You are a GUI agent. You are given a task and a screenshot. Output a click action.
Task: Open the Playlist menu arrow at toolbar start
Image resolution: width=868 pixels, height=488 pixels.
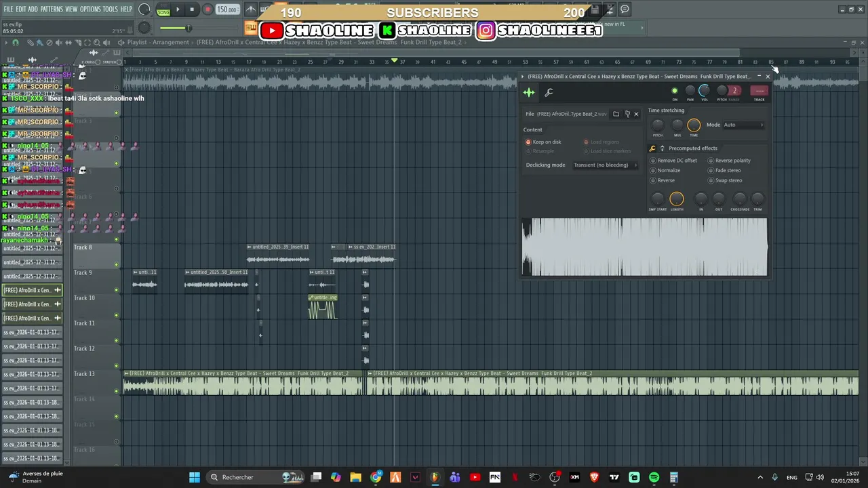[6, 43]
